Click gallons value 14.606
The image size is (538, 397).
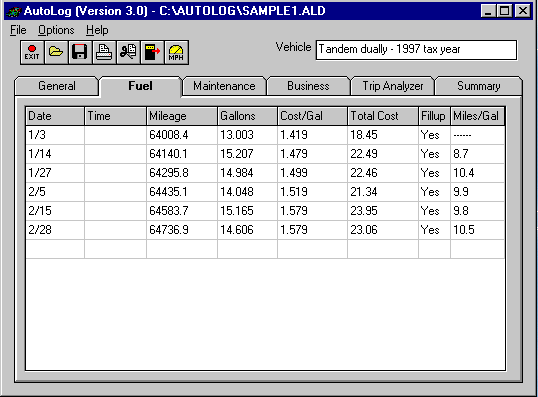247,230
